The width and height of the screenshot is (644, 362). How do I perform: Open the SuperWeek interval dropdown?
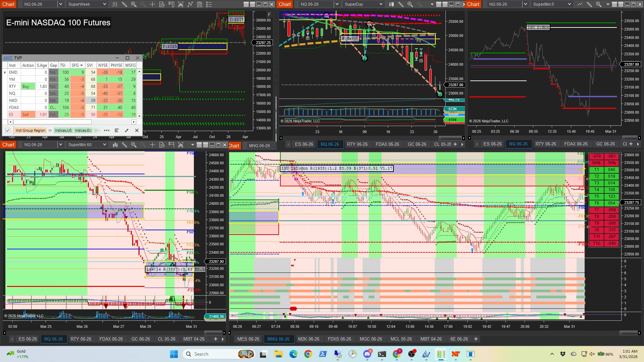pos(105,4)
